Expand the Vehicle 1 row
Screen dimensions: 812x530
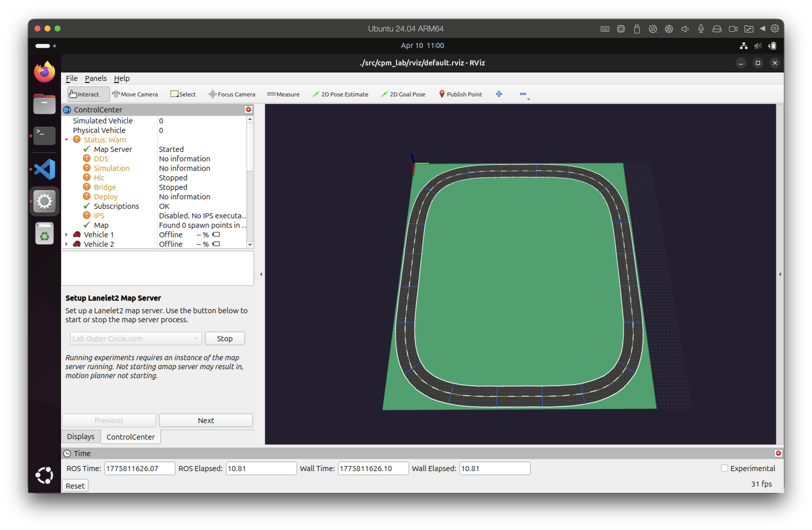(x=66, y=235)
